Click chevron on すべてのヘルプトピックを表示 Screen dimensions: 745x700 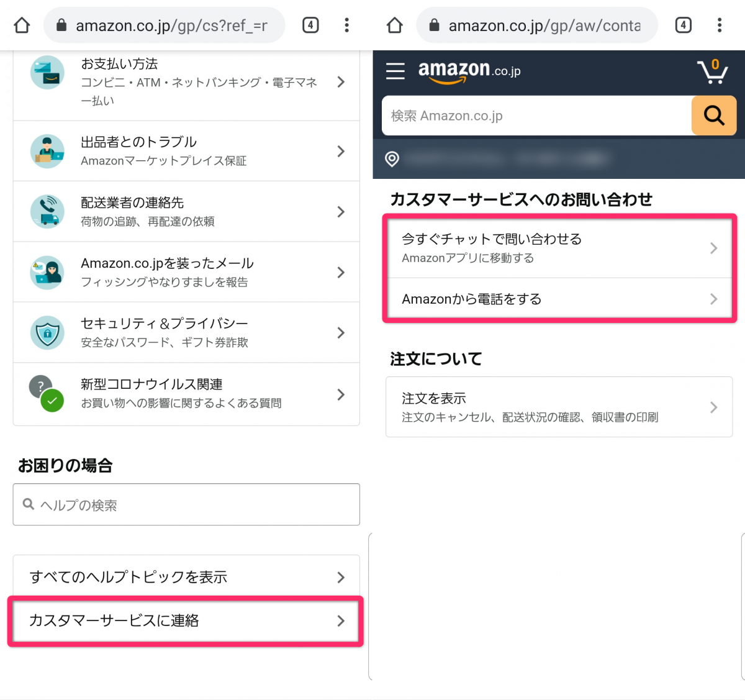click(x=341, y=577)
